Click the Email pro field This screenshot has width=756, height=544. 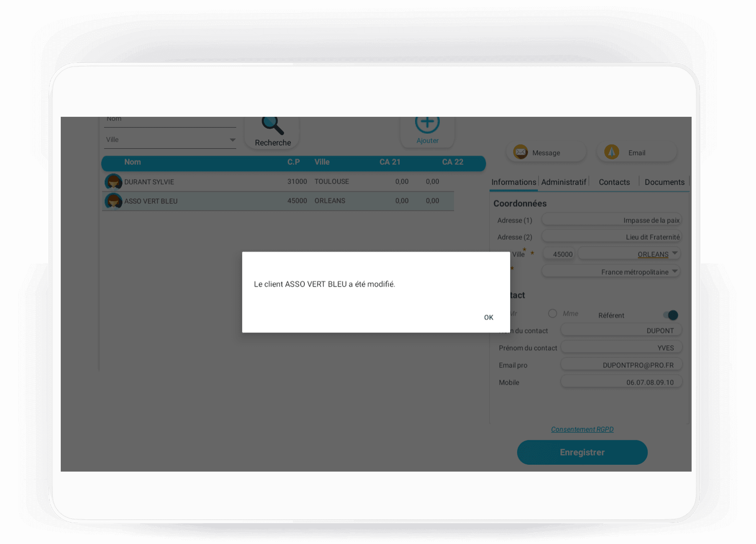[x=621, y=365]
